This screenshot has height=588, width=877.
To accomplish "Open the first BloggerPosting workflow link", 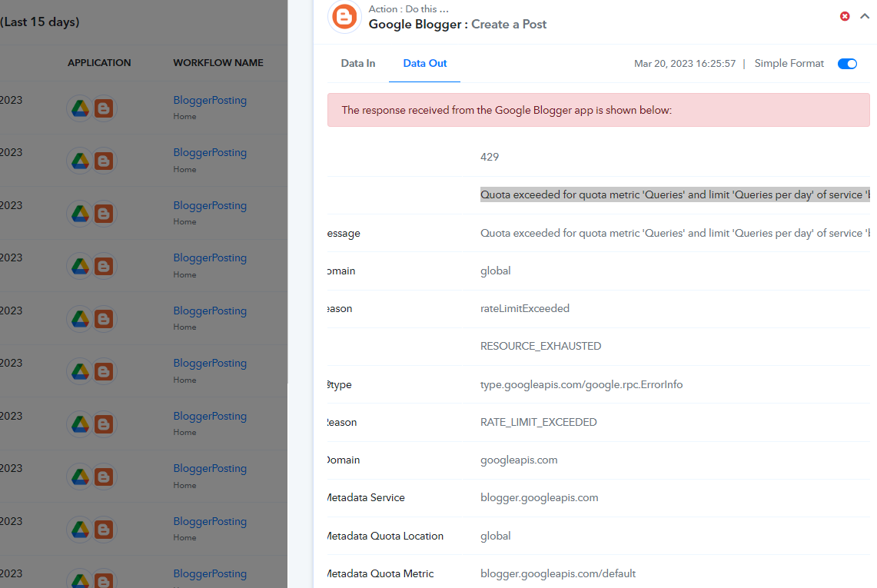I will [210, 100].
